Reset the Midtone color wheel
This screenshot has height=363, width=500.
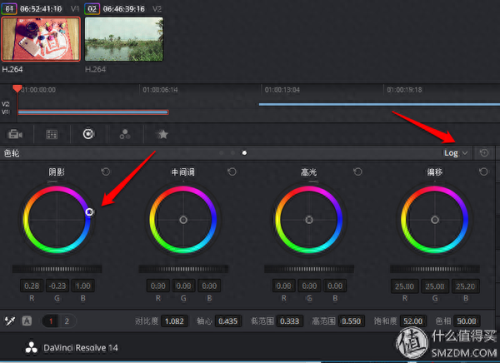click(x=232, y=172)
